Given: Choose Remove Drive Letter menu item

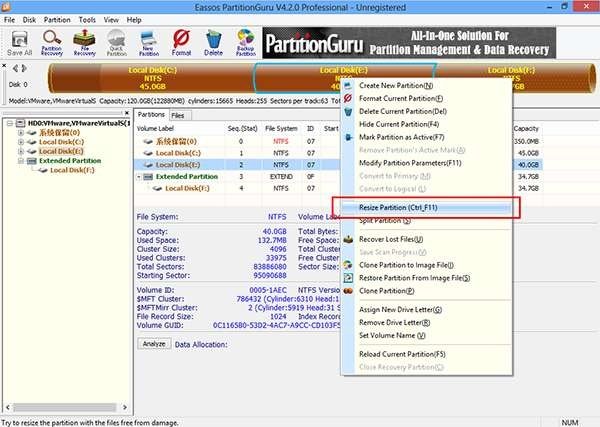Looking at the screenshot, I should coord(395,323).
